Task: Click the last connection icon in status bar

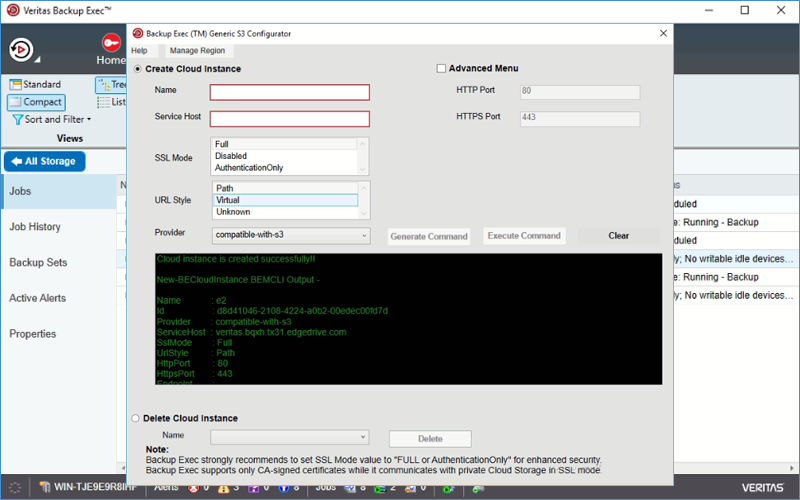Action: click(x=478, y=489)
